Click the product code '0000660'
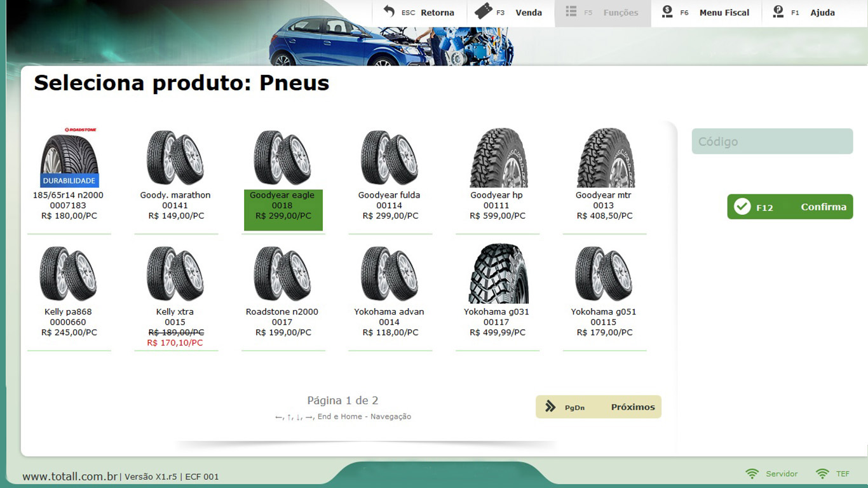The image size is (868, 488). click(68, 322)
